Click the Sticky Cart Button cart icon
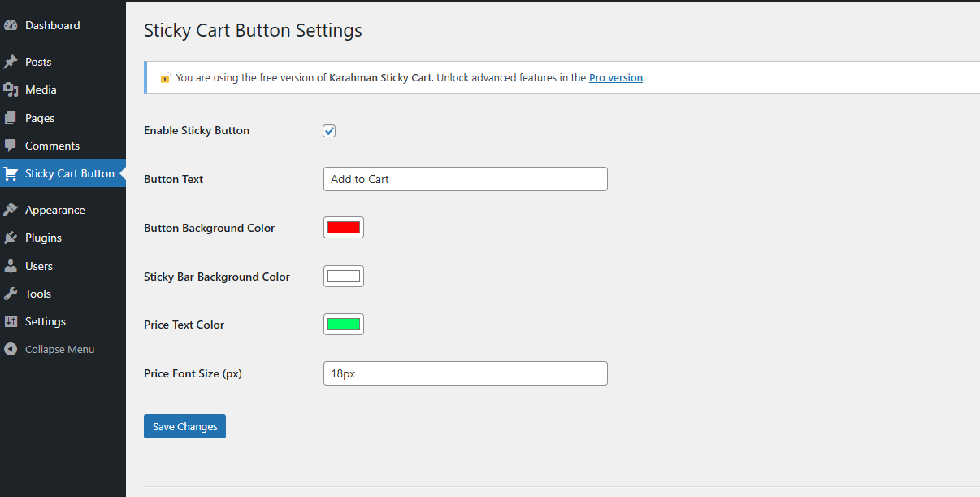Screen dimensions: 980x497 tap(11, 173)
